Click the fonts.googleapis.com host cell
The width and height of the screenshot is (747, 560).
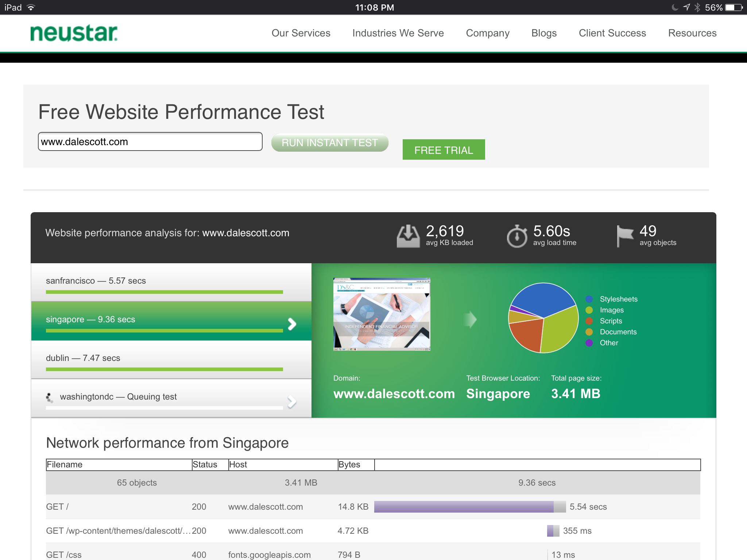pos(270,555)
